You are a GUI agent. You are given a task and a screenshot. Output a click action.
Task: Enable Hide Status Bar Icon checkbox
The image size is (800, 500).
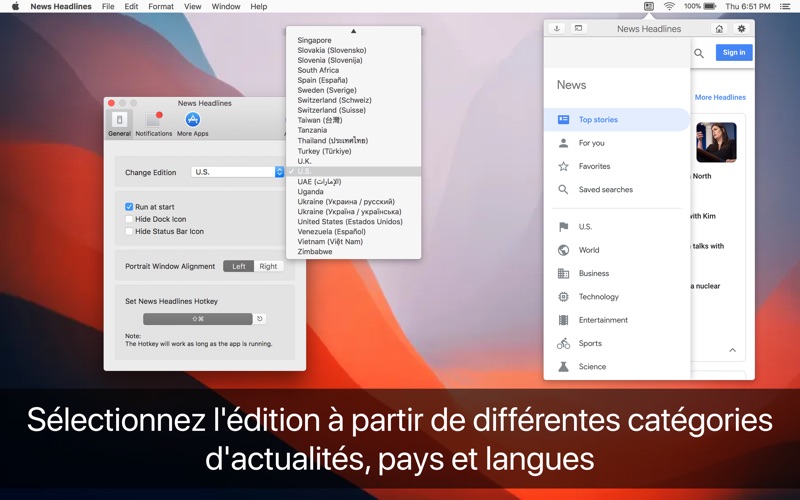tap(129, 231)
